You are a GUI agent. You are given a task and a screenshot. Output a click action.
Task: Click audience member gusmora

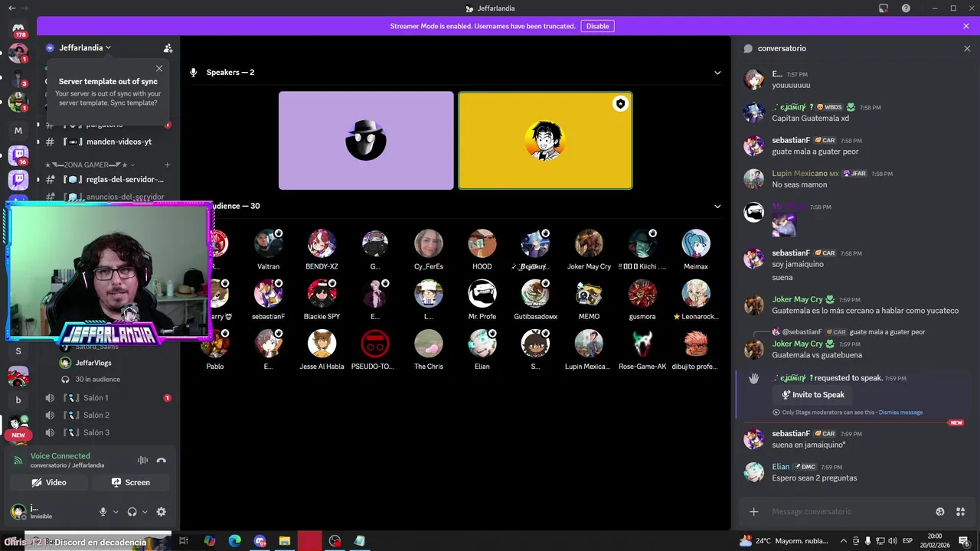[642, 299]
